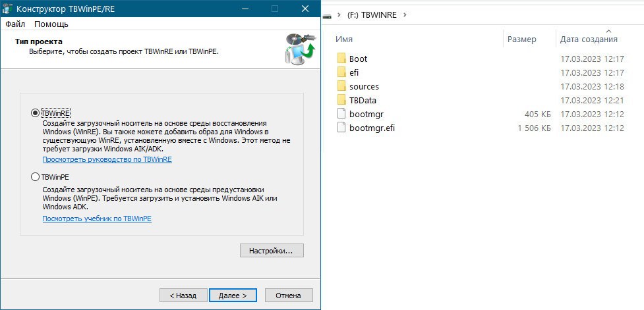644x310 pixels.
Task: Go back with the Назад button
Action: (183, 296)
